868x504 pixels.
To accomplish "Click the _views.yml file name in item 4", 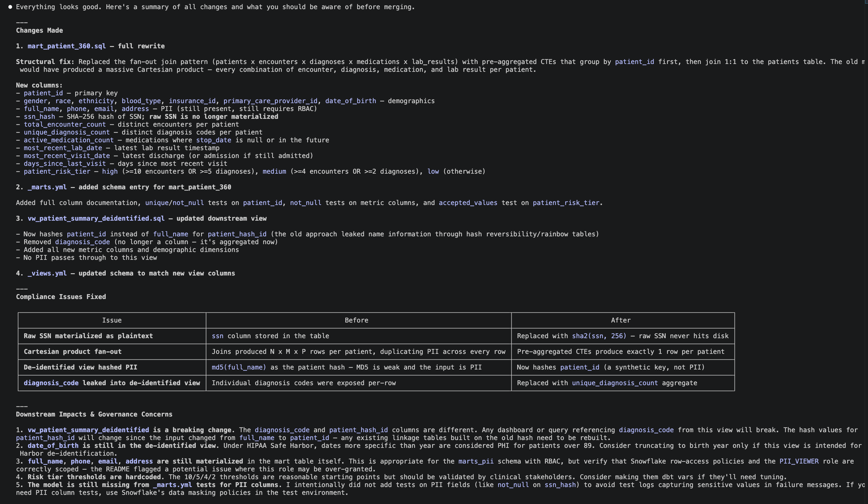I will (x=47, y=273).
